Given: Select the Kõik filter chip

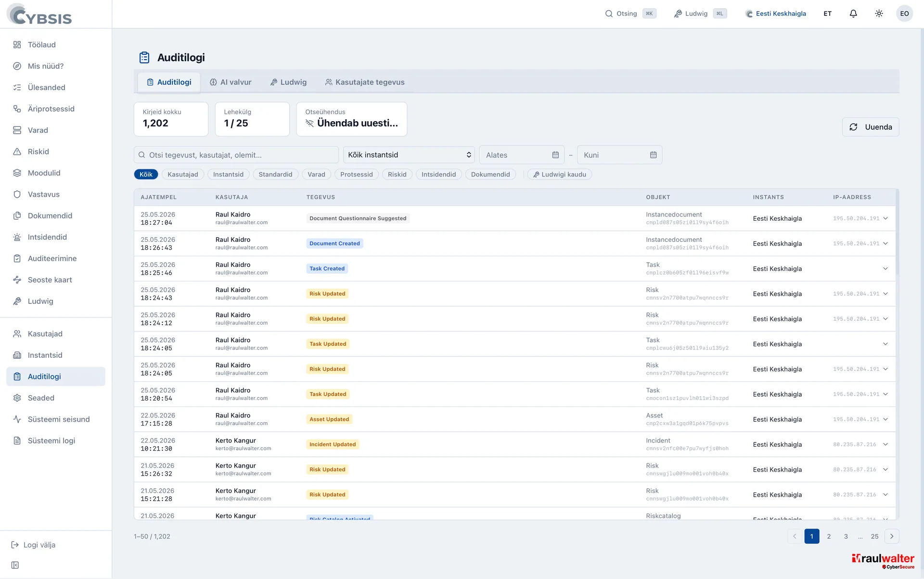Looking at the screenshot, I should click(146, 175).
